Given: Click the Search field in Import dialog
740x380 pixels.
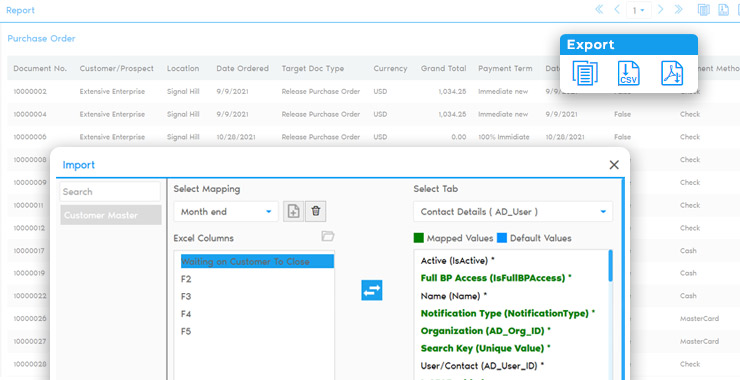Looking at the screenshot, I should tap(110, 192).
